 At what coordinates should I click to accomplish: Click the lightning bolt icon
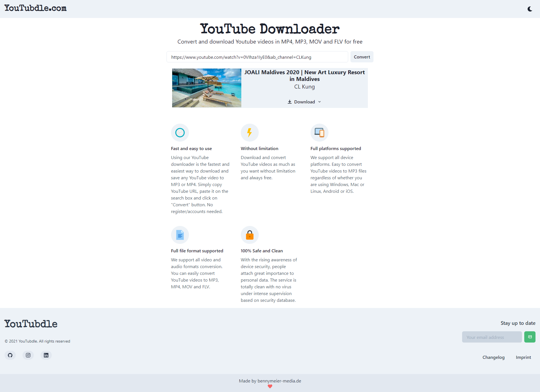point(249,133)
